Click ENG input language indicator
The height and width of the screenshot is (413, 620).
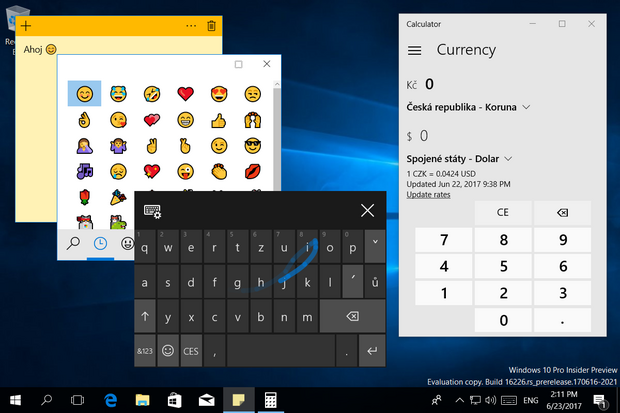point(531,400)
